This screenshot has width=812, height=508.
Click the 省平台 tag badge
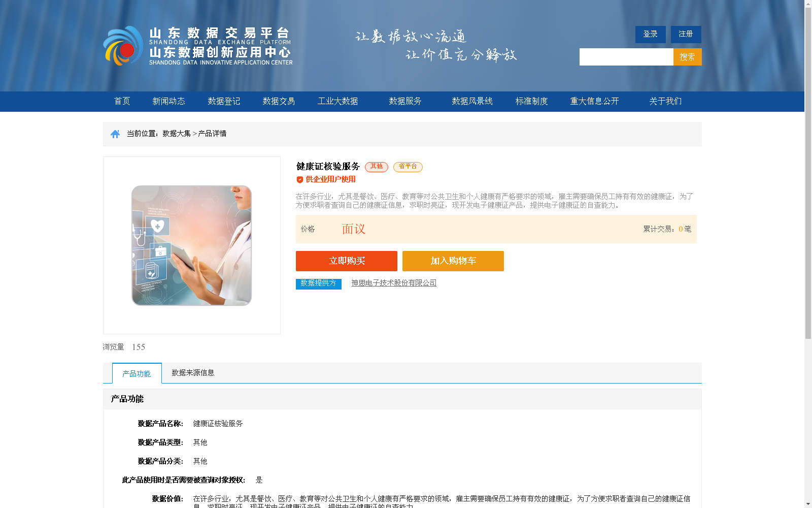point(408,167)
